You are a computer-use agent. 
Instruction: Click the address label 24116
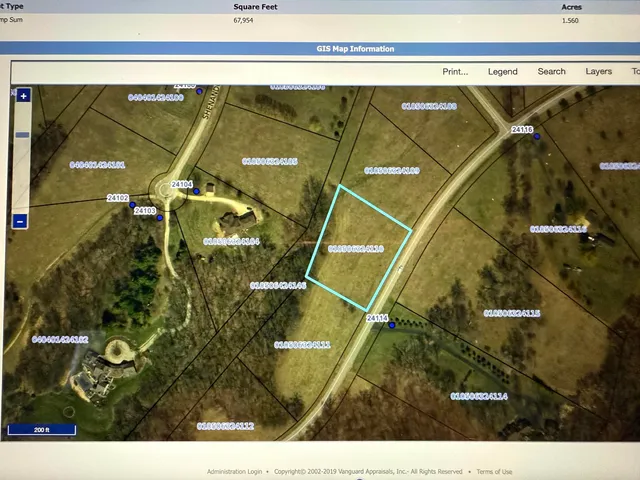(x=521, y=129)
